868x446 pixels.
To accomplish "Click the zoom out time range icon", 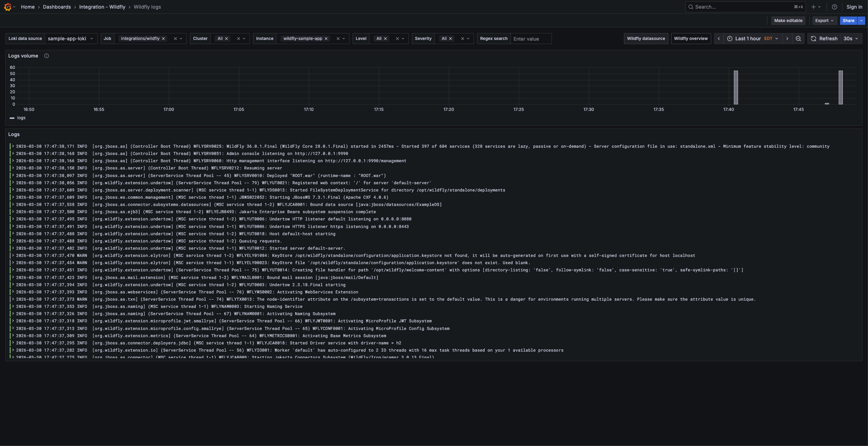I will pyautogui.click(x=798, y=39).
